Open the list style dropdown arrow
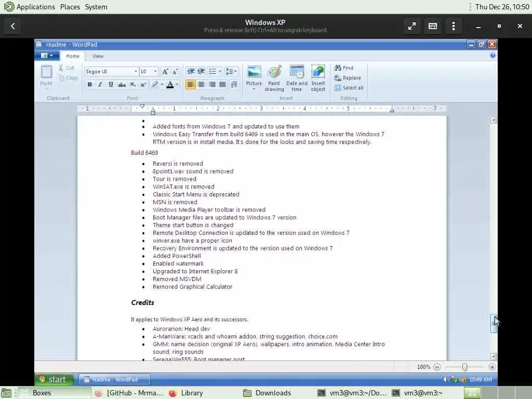Image resolution: width=532 pixels, height=399 pixels. [x=220, y=71]
